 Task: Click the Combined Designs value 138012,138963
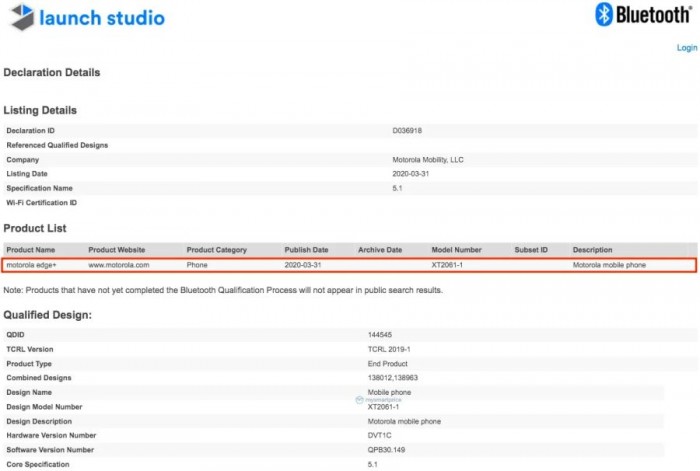point(396,378)
